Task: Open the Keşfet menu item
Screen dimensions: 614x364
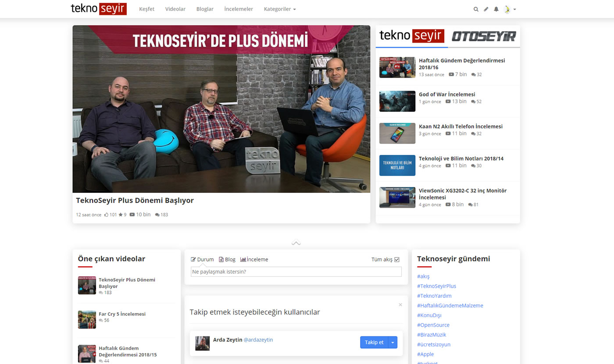Action: tap(146, 9)
